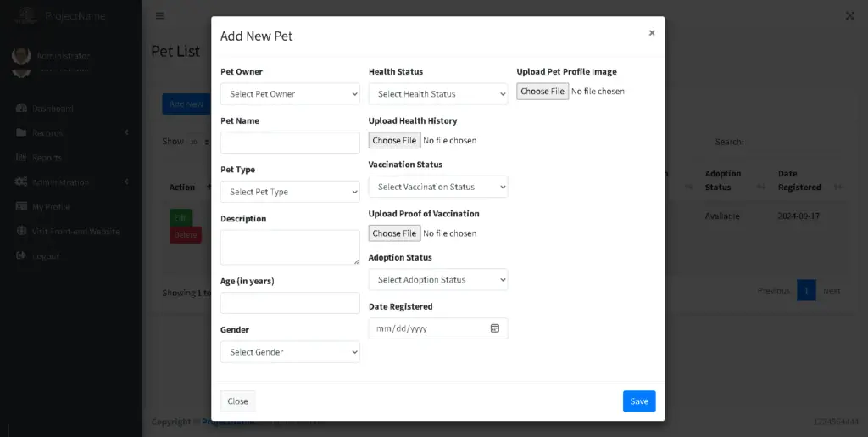Open the Select Health Status dropdown

(438, 93)
